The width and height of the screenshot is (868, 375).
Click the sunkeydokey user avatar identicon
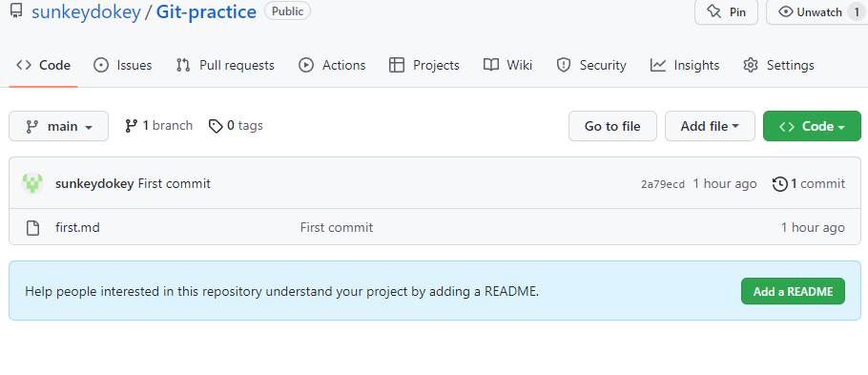(x=32, y=183)
